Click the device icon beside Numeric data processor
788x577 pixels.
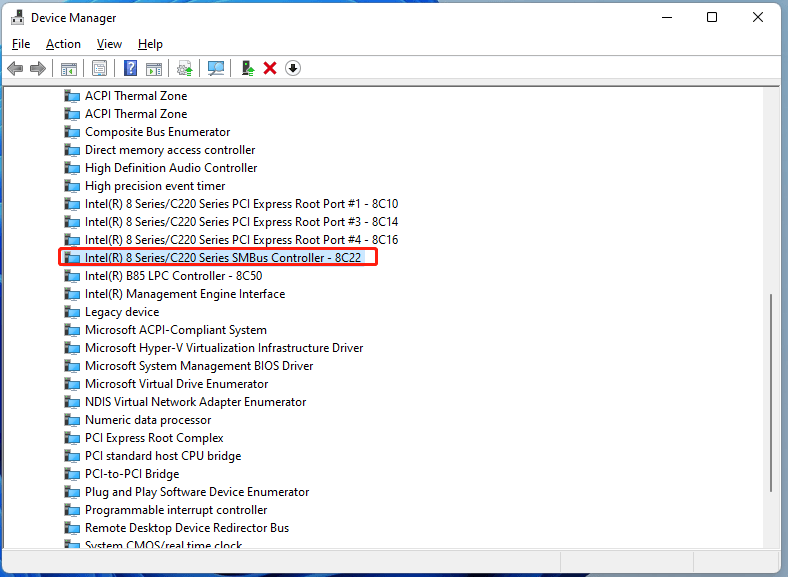72,420
